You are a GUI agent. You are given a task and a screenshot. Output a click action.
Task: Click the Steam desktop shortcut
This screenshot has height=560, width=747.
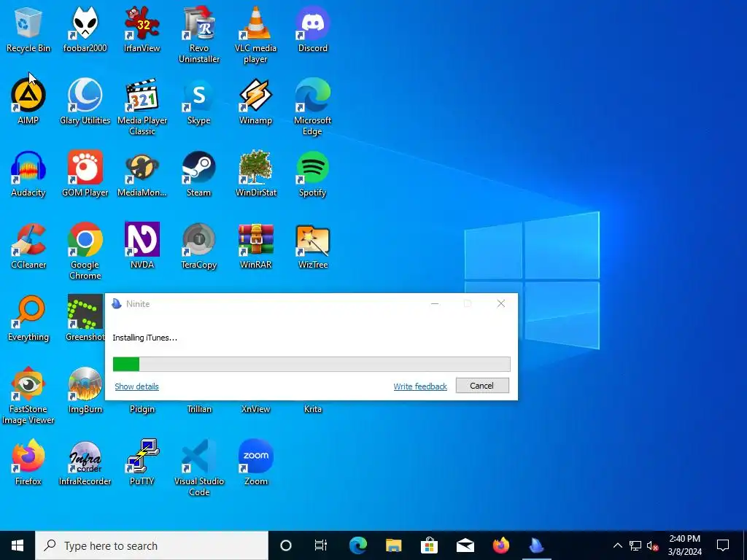[x=198, y=174]
